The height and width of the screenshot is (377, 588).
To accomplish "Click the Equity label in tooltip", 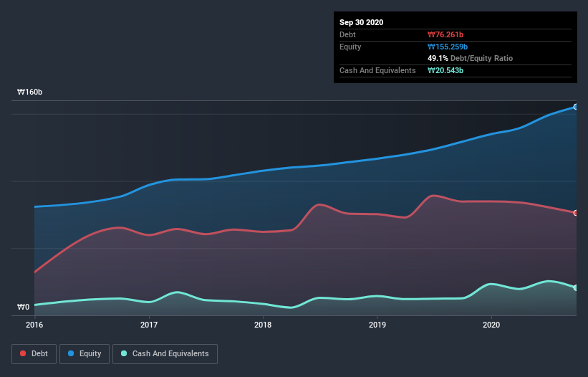I will (350, 47).
